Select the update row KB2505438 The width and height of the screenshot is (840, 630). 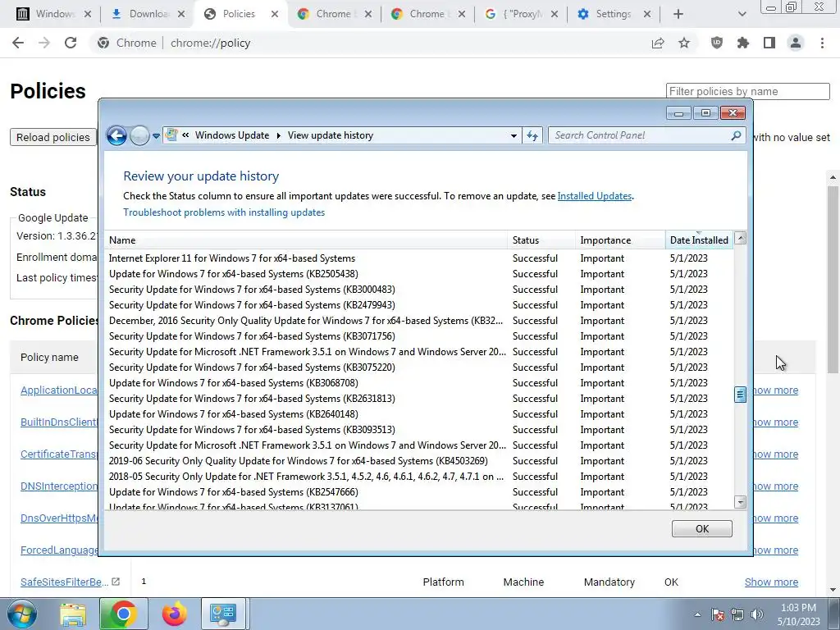pos(419,274)
